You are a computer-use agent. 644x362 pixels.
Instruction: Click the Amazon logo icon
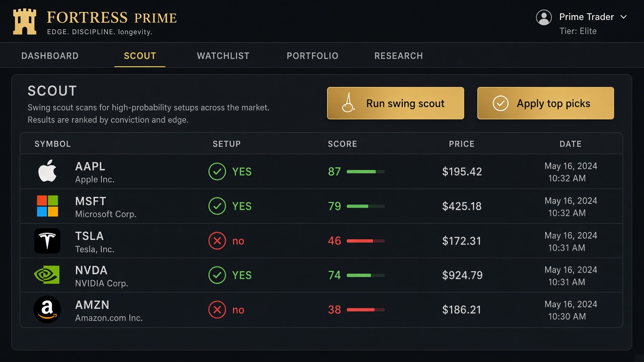pyautogui.click(x=47, y=310)
